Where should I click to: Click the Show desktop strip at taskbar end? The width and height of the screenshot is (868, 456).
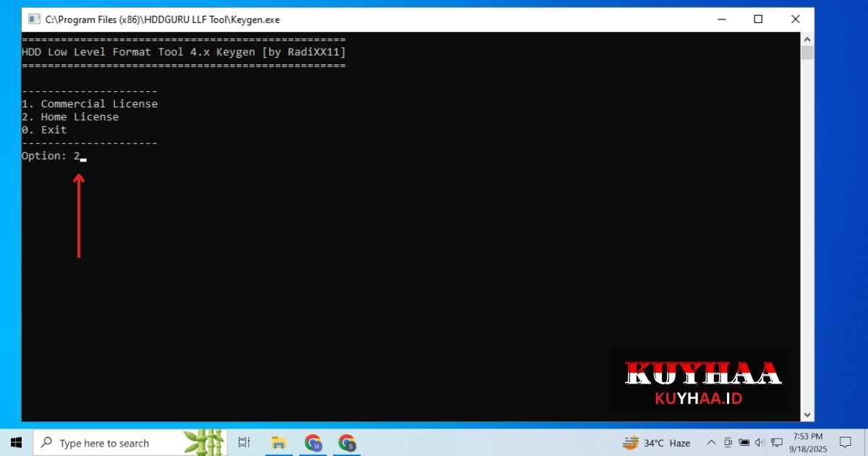866,442
